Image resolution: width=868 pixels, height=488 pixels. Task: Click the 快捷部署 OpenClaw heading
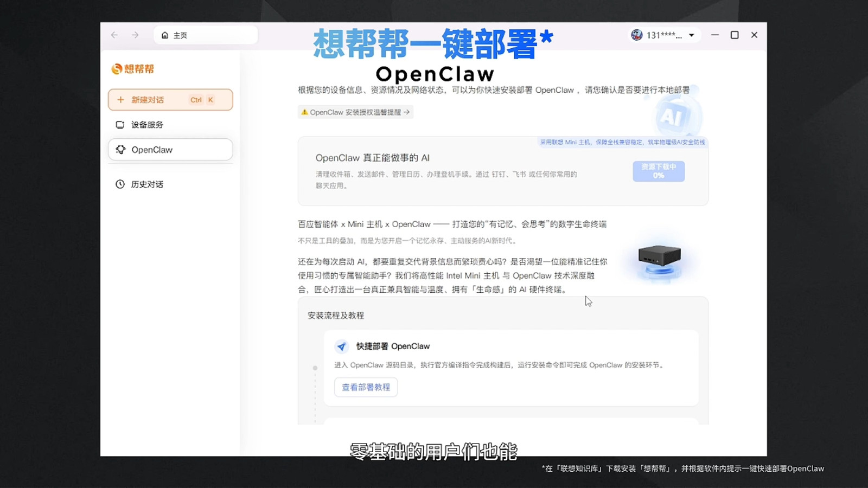tap(393, 346)
